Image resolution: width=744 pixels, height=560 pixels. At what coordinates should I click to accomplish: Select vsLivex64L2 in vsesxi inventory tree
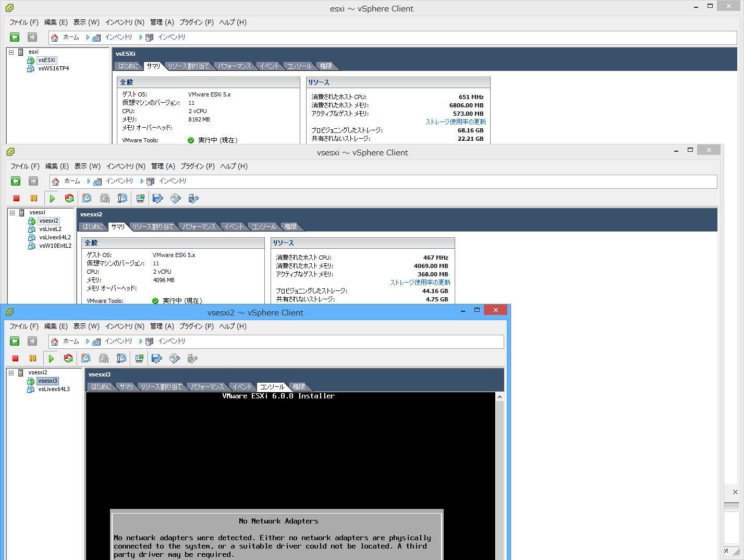tap(55, 238)
